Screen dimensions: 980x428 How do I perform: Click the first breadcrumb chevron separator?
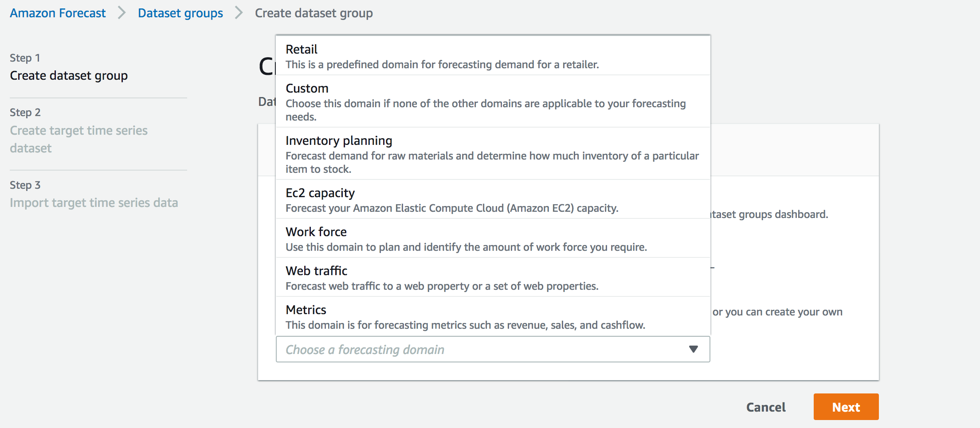[122, 13]
